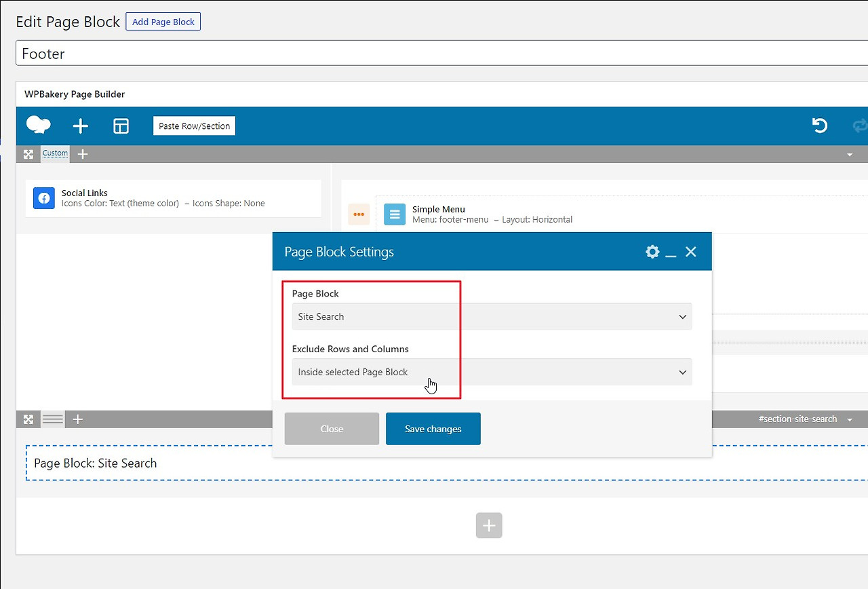Screen dimensions: 868x589
Task: Click the gray plus to add a new row
Action: point(489,525)
